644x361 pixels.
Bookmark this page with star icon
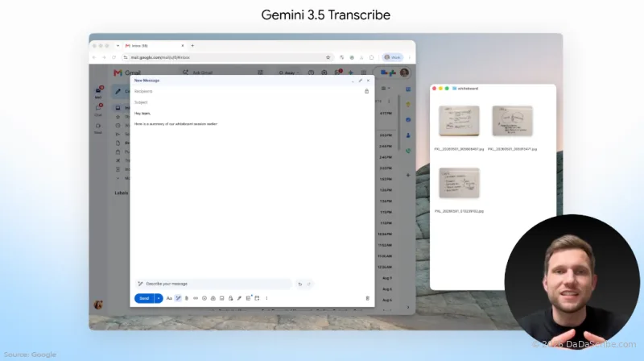coord(328,57)
